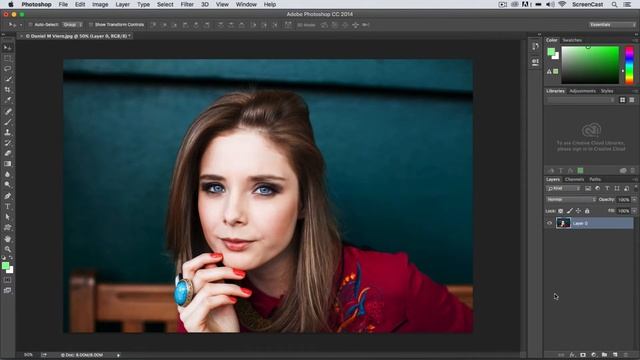Screen dimensions: 640x360
Task: Switch Libraries panel to list view
Action: pyautogui.click(x=631, y=100)
